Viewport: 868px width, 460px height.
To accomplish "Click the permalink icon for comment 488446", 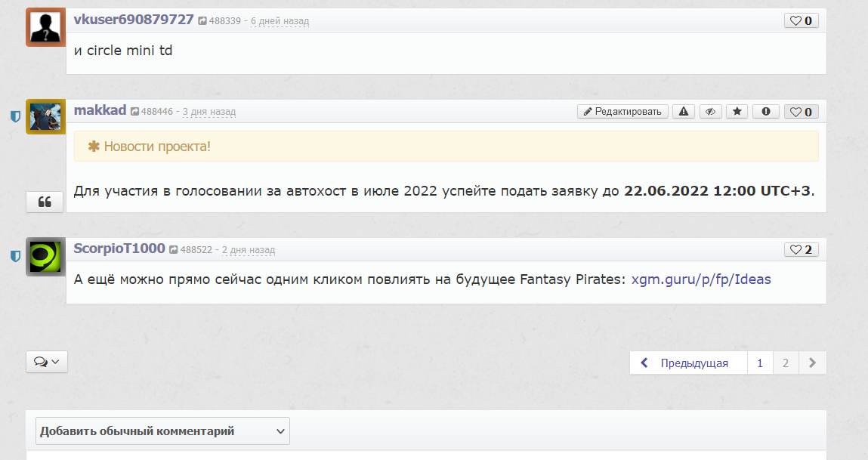I will [134, 112].
